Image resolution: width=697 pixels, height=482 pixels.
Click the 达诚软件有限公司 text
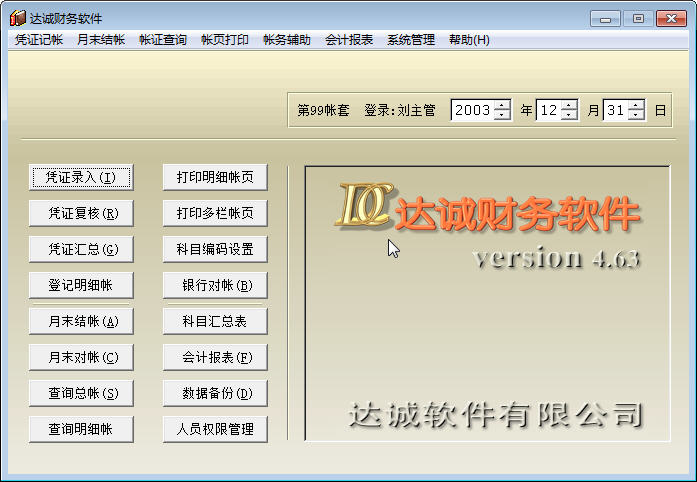tap(496, 414)
